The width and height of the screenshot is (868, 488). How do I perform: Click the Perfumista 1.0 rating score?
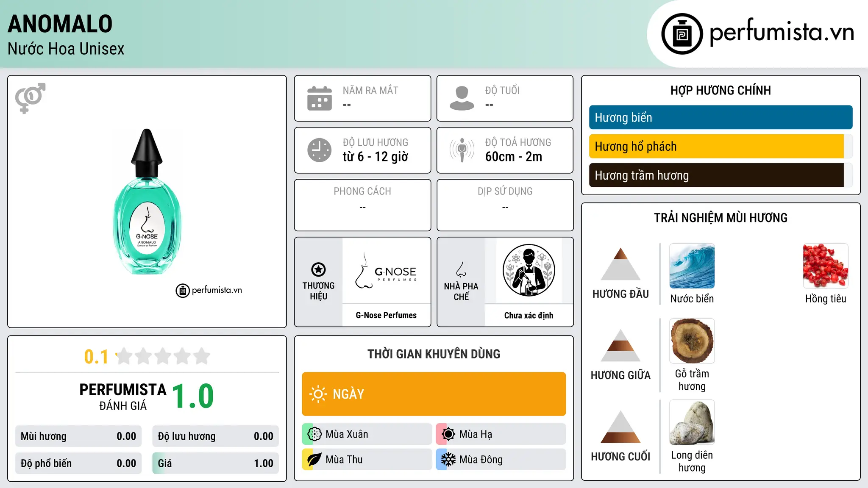point(193,396)
